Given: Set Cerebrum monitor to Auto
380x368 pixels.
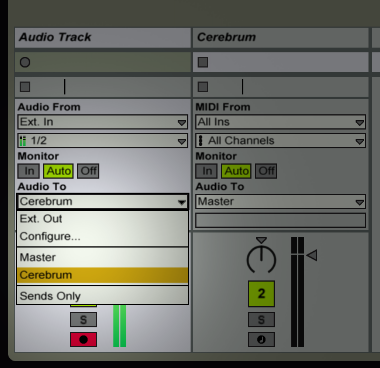Looking at the screenshot, I should pos(236,171).
